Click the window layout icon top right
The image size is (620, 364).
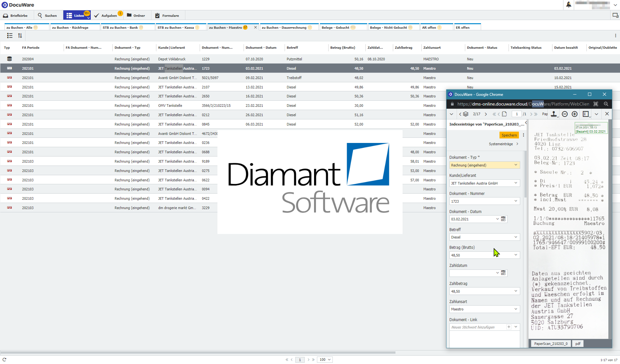click(x=615, y=15)
